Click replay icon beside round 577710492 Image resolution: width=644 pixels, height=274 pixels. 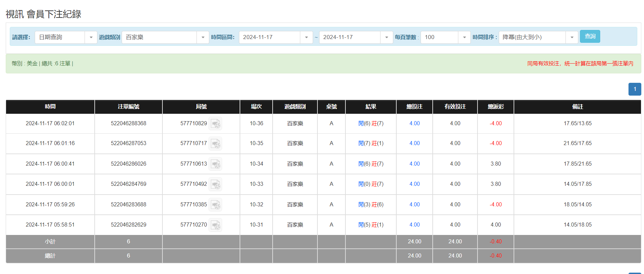(x=215, y=184)
